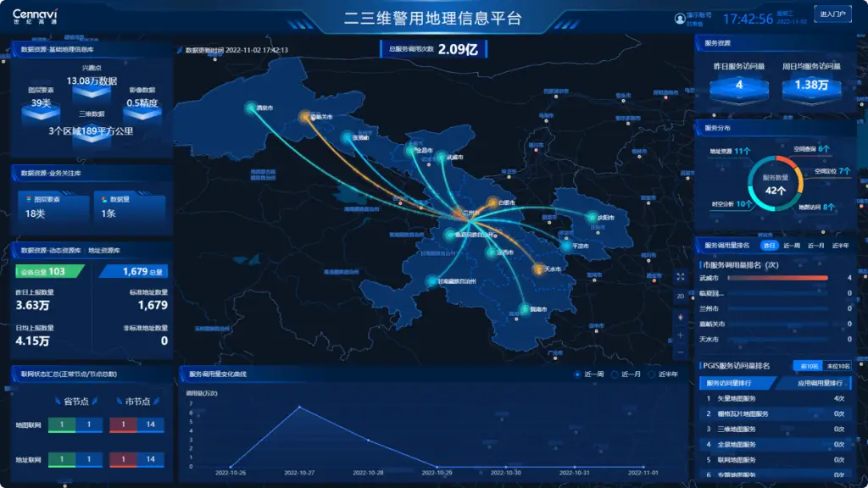The image size is (868, 488).
Task: Switch service ranking to 昨日
Action: click(769, 245)
